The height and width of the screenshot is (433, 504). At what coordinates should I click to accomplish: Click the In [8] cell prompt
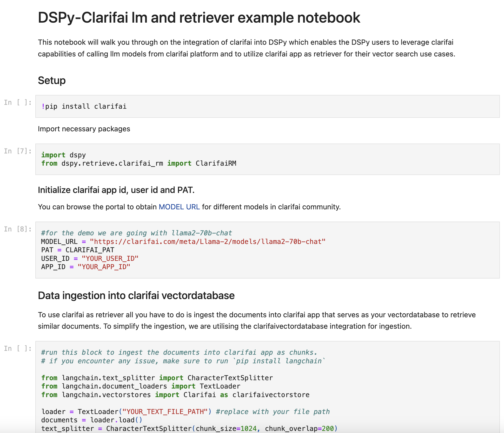(18, 229)
